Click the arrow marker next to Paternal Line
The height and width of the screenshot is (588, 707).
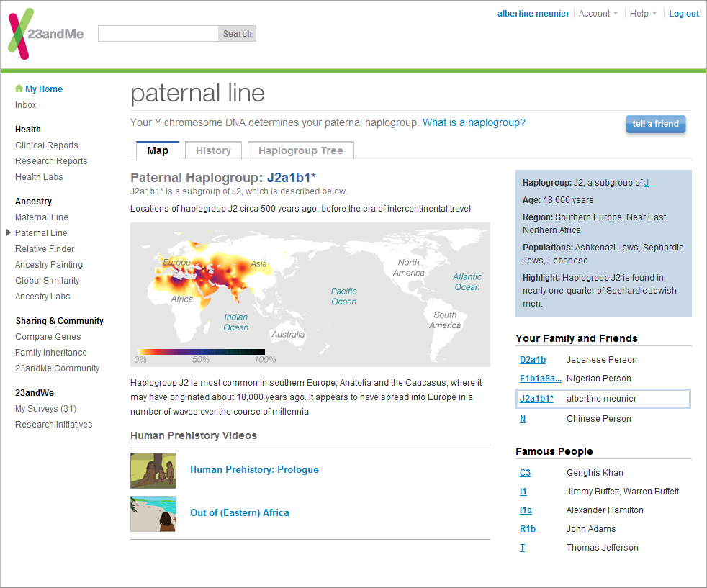8,232
